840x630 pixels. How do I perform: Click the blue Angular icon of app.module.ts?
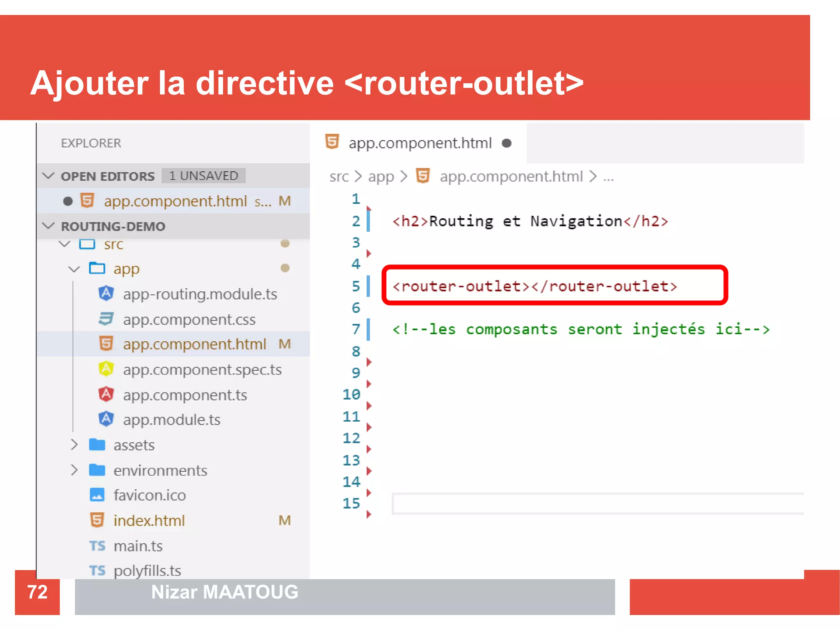point(106,419)
